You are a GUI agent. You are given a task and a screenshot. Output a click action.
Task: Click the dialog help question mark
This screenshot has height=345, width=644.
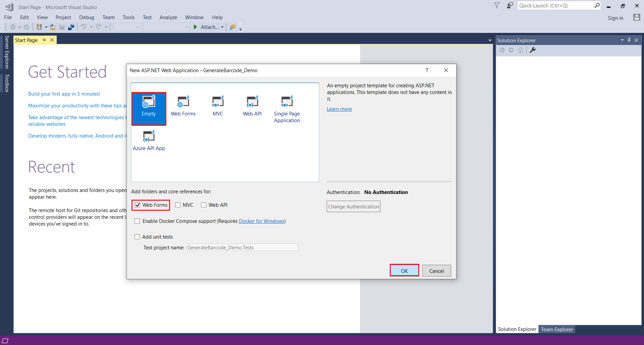427,70
